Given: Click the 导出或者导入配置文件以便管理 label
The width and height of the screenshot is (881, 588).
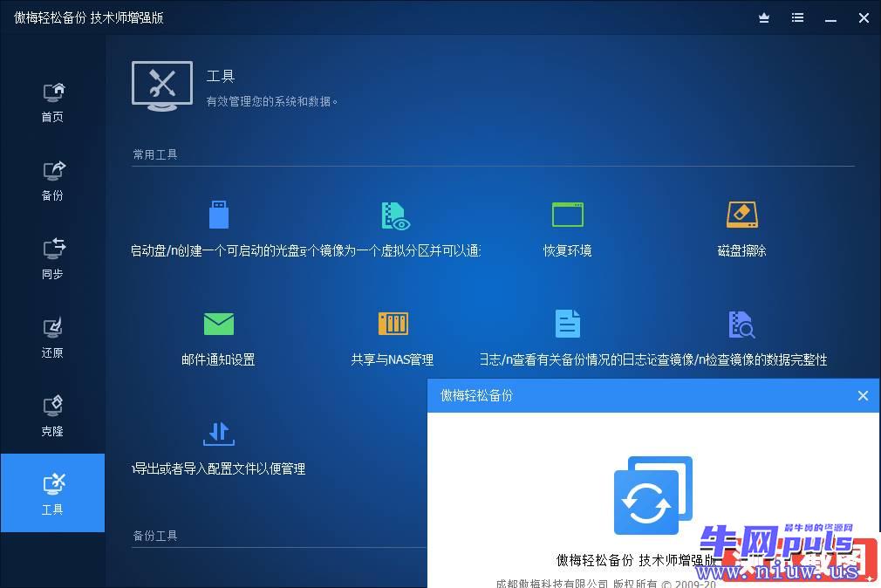Looking at the screenshot, I should (219, 468).
